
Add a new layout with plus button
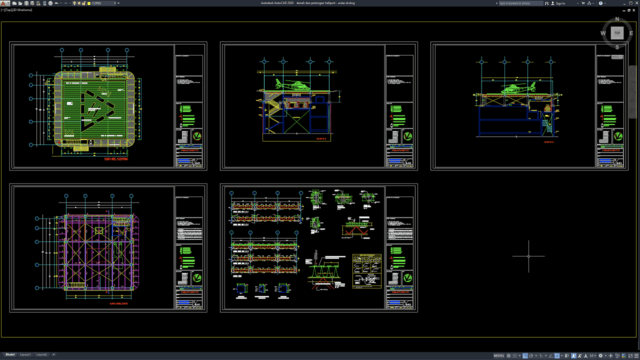point(53,355)
